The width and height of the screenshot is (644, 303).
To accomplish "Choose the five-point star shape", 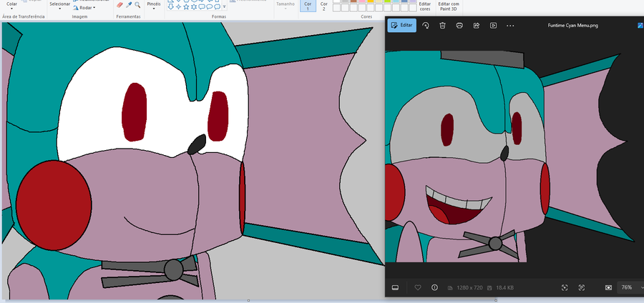I will click(x=187, y=6).
